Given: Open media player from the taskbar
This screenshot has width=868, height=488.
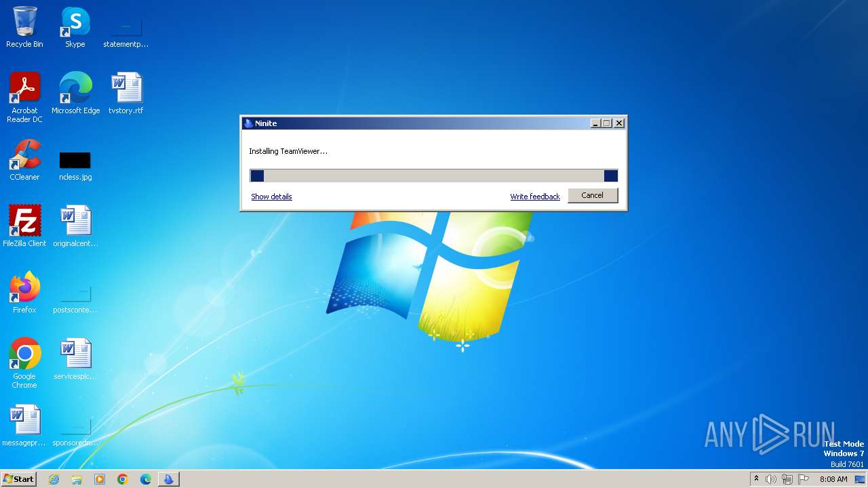Looking at the screenshot, I should click(100, 479).
